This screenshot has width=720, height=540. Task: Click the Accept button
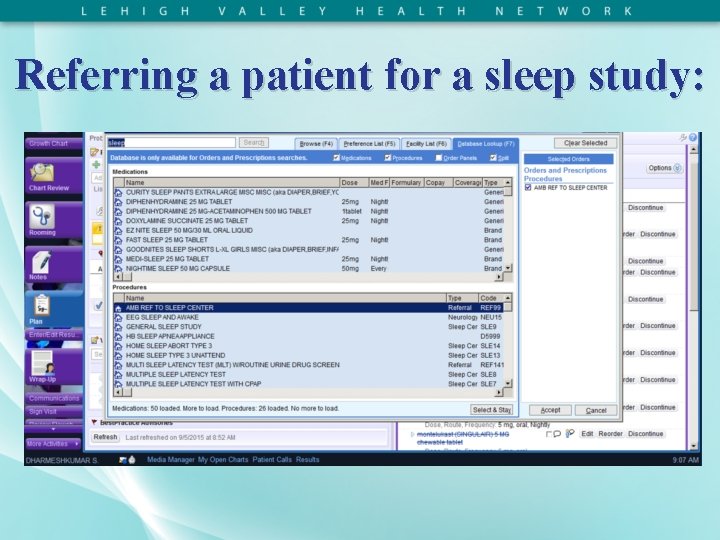[x=550, y=411]
